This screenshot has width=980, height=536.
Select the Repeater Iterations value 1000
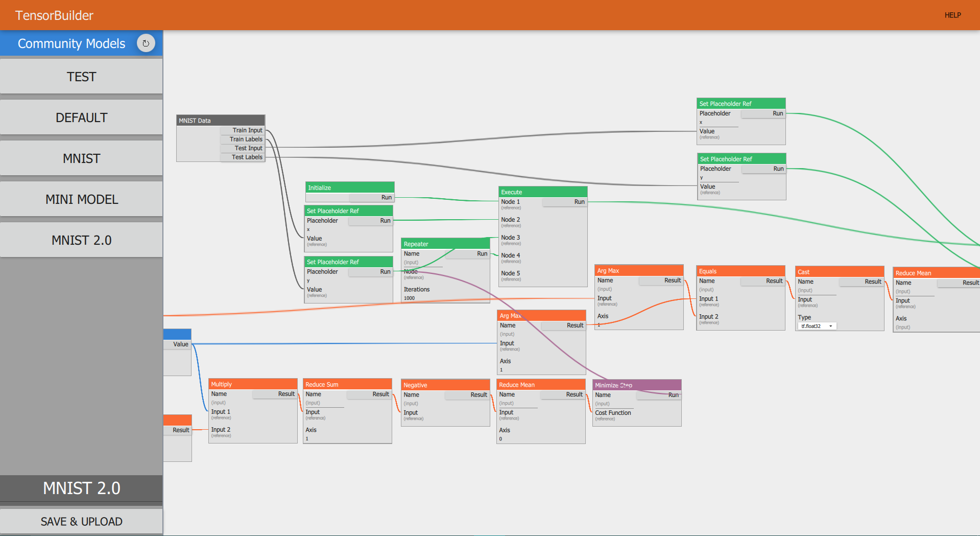tap(423, 298)
